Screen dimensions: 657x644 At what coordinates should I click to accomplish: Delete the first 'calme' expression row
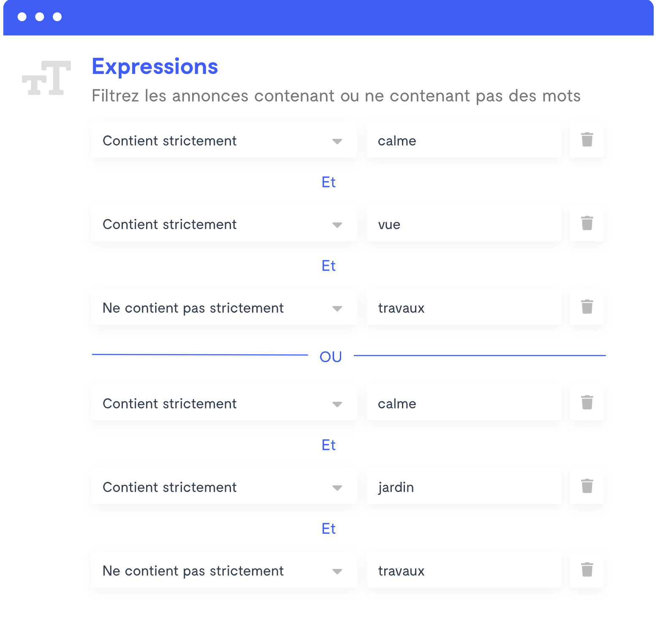click(x=587, y=140)
